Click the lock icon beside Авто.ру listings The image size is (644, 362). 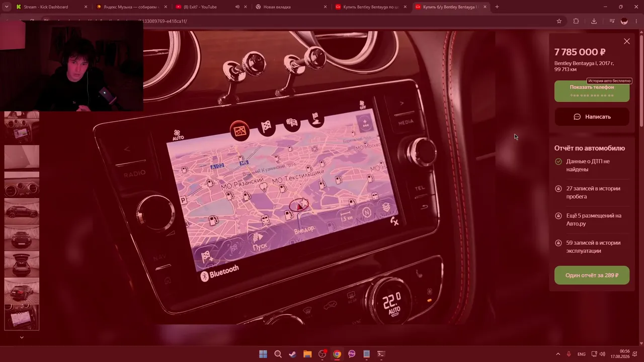click(558, 216)
